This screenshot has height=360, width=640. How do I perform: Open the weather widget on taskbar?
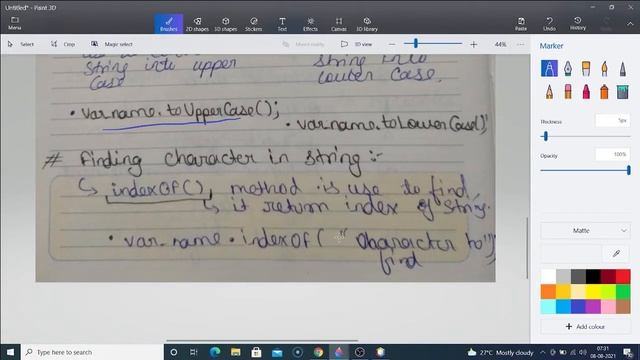pyautogui.click(x=501, y=352)
